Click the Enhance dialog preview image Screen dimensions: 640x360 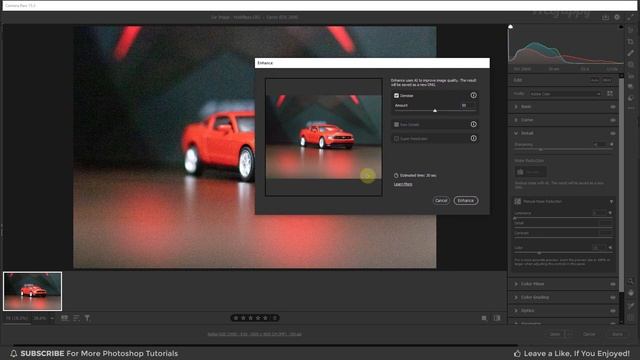(324, 137)
